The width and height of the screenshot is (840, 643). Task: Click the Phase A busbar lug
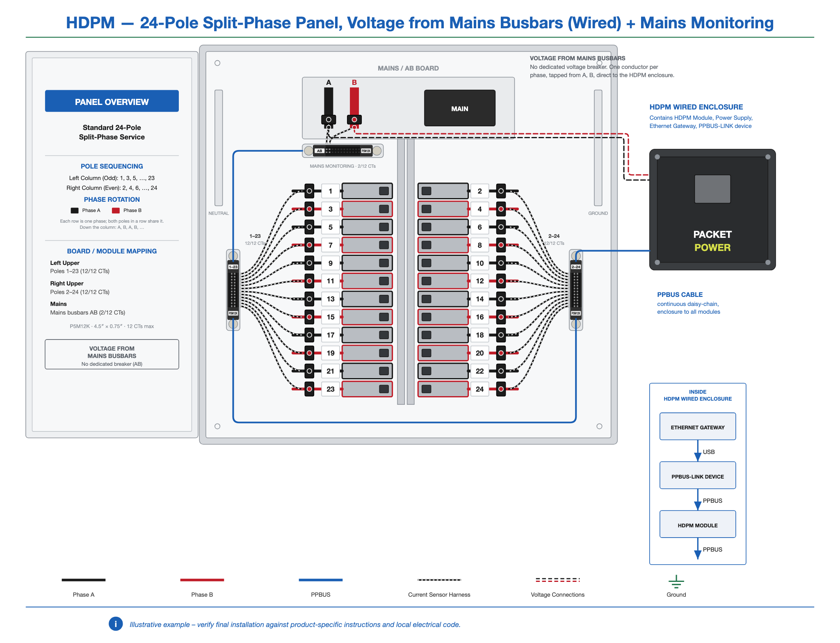pos(329,119)
